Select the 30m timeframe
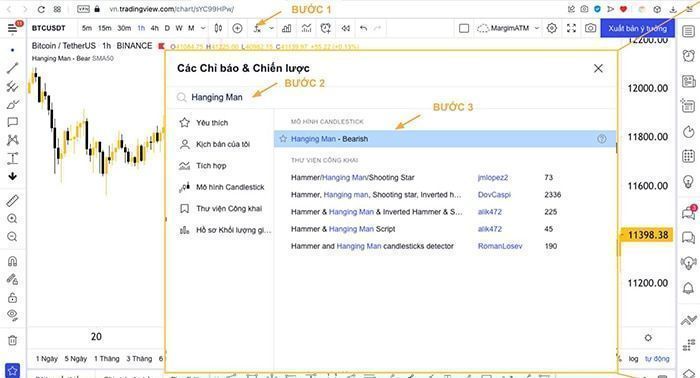The width and height of the screenshot is (700, 378). [124, 28]
